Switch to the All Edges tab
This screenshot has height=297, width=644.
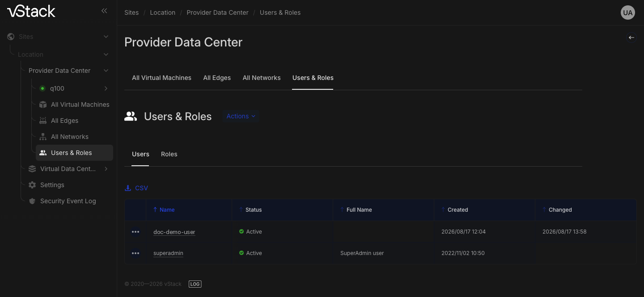(x=217, y=78)
